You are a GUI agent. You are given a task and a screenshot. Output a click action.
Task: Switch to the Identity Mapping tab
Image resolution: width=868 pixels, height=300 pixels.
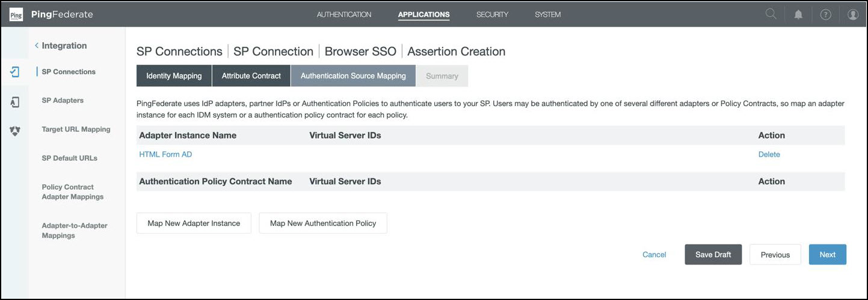[x=174, y=76]
